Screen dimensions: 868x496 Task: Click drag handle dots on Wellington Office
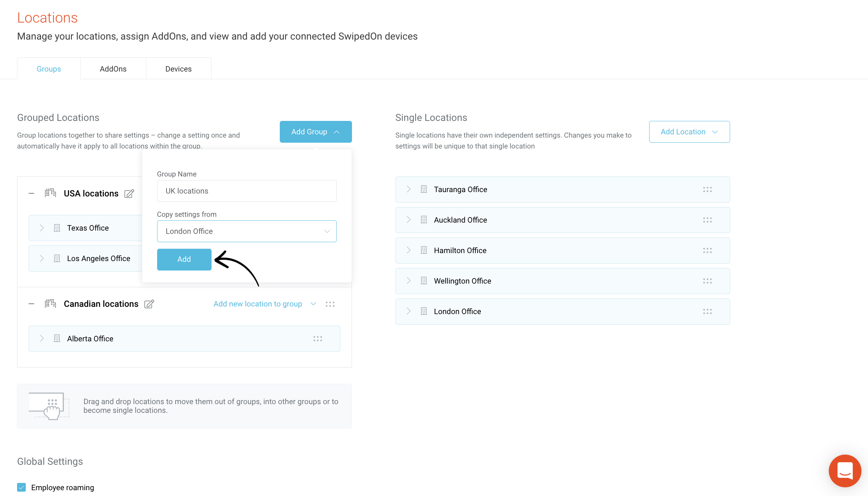[x=707, y=281]
